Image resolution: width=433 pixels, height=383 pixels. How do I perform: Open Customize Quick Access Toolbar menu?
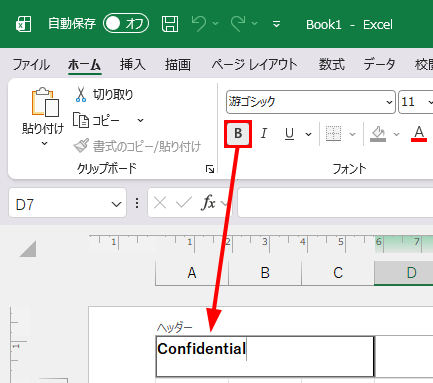(276, 24)
